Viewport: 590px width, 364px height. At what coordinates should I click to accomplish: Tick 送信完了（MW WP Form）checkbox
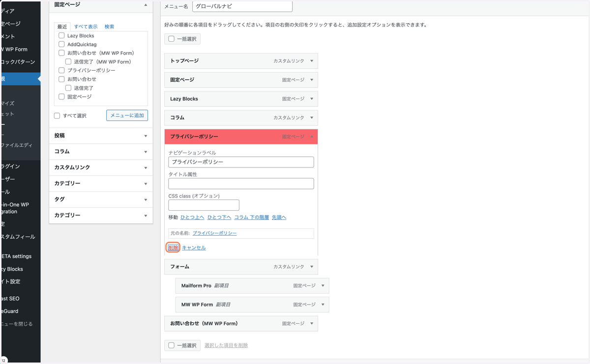click(x=68, y=62)
